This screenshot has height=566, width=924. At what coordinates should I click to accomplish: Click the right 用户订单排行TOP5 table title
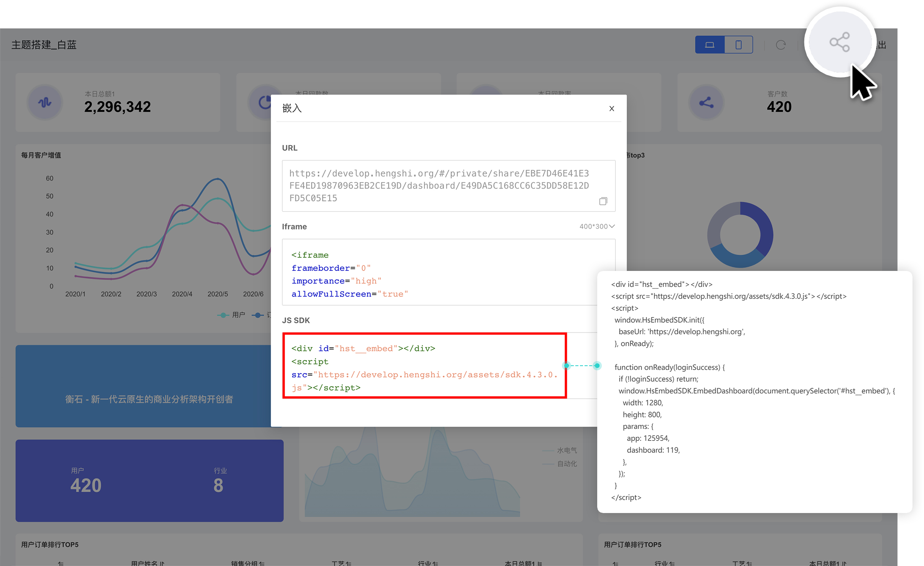coord(632,545)
